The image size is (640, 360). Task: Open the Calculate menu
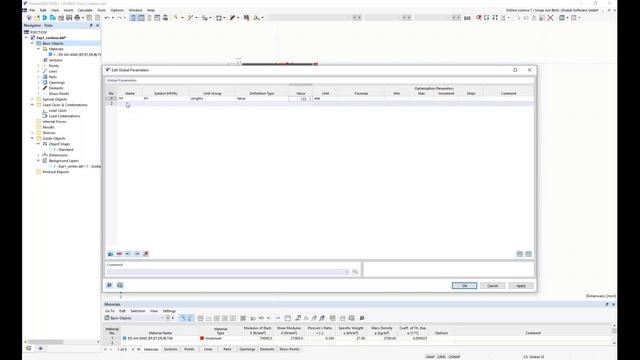click(x=85, y=10)
